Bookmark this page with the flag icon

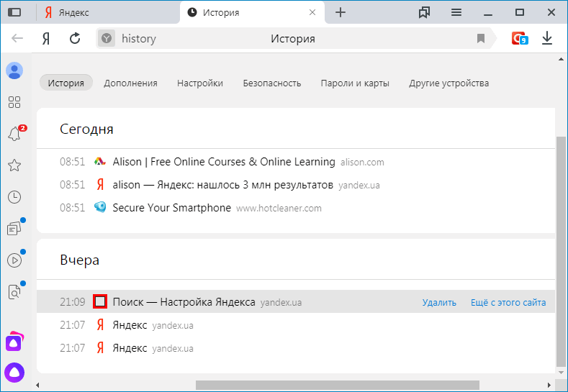pyautogui.click(x=481, y=38)
